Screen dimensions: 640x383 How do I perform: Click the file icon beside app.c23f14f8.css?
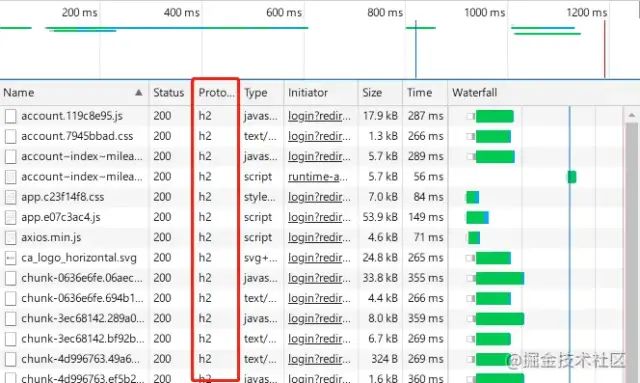click(x=11, y=197)
